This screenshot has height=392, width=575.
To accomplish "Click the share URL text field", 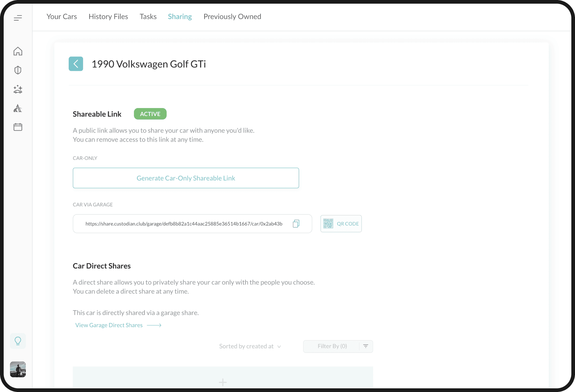I will tap(193, 224).
